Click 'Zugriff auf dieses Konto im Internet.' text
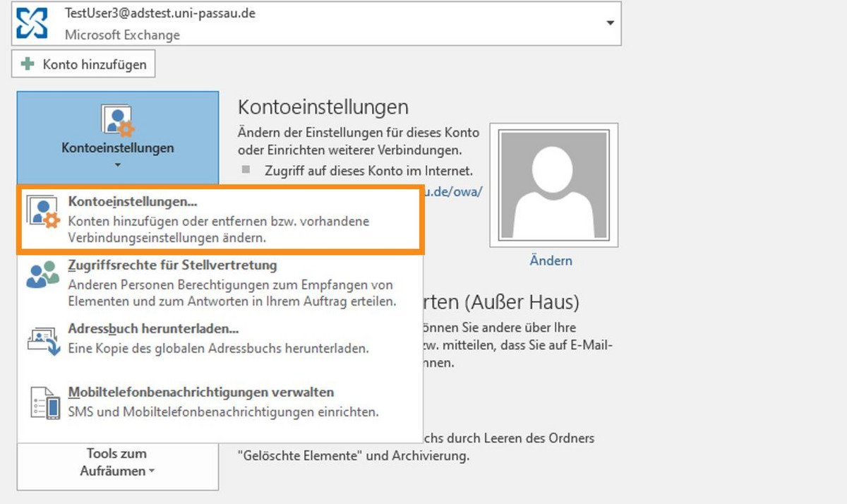The height and width of the screenshot is (504, 847). point(368,171)
